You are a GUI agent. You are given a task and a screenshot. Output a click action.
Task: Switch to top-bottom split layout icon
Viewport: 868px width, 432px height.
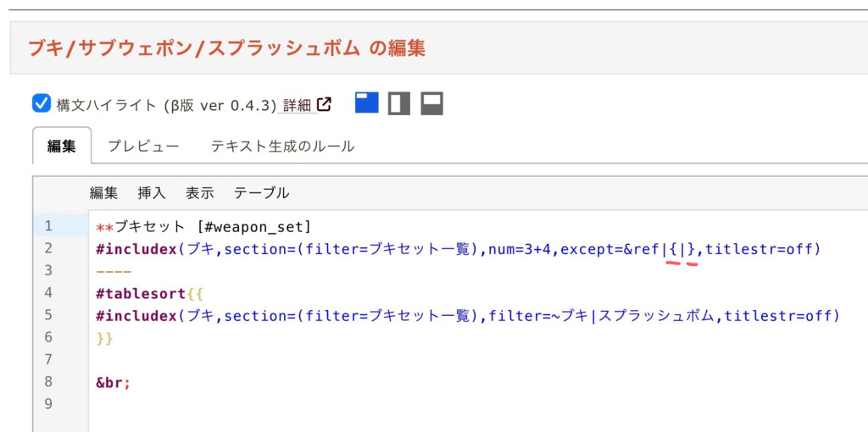432,103
